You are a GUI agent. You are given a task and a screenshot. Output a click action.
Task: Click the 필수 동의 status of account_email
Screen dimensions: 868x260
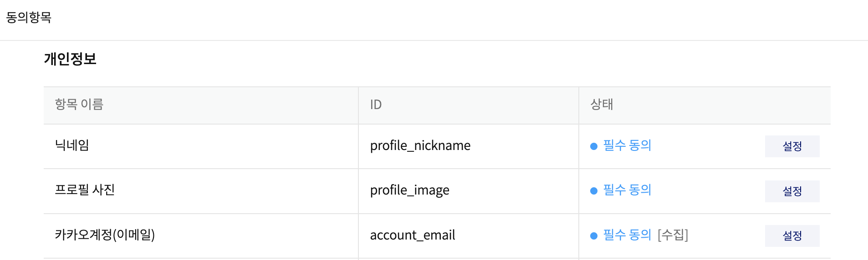(x=627, y=235)
